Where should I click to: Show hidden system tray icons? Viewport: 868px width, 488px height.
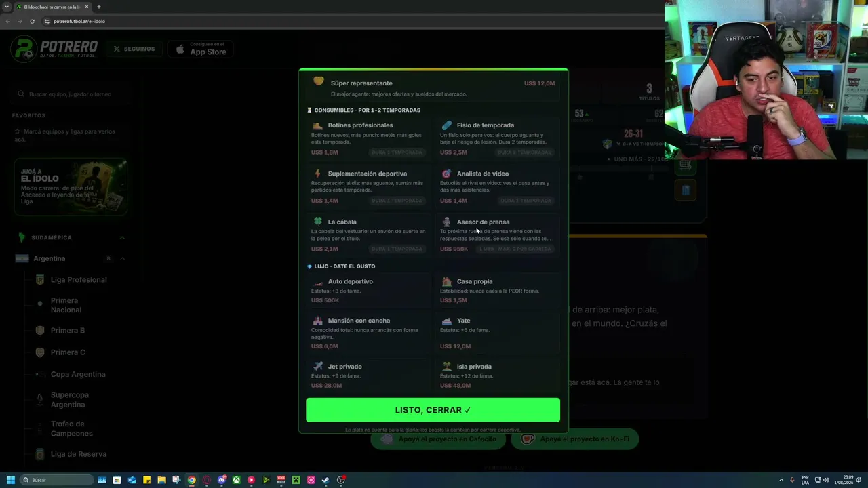(x=781, y=480)
